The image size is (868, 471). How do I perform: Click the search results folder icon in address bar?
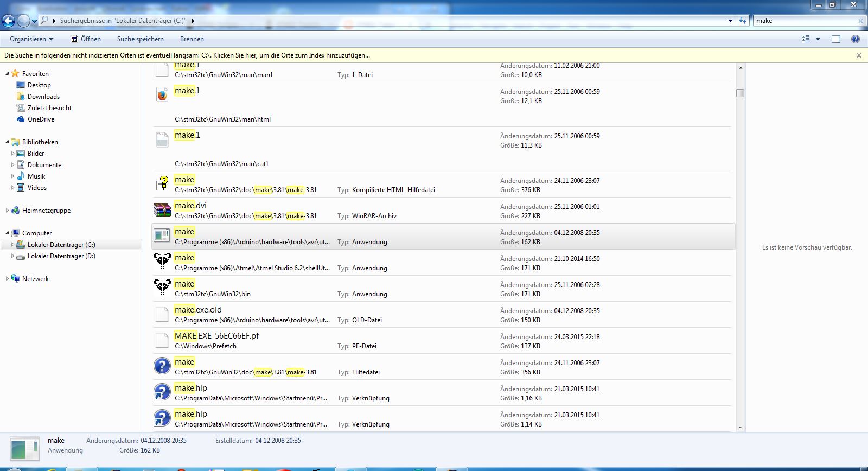click(x=45, y=21)
